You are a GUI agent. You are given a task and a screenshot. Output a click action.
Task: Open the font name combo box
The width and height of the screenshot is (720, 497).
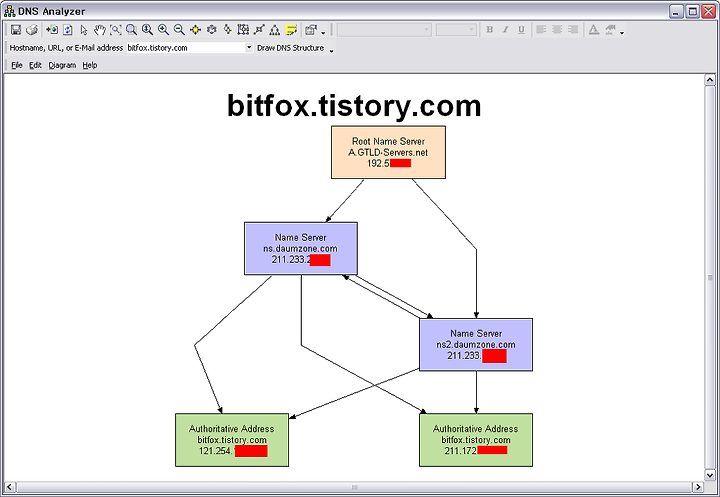click(384, 30)
